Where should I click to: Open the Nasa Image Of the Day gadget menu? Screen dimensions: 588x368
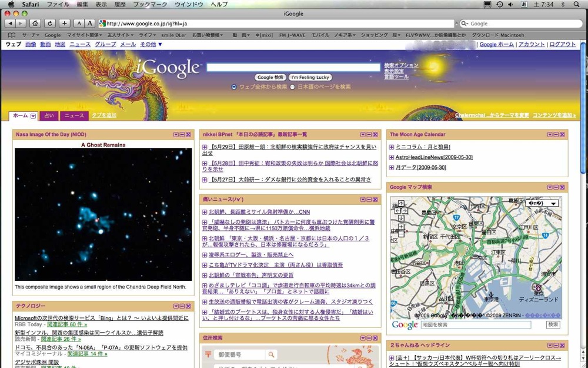click(x=176, y=134)
